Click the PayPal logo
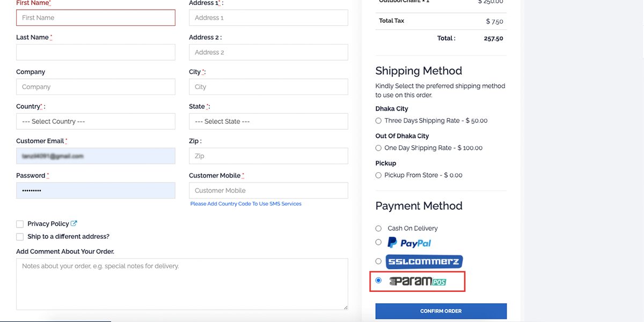 (x=409, y=243)
